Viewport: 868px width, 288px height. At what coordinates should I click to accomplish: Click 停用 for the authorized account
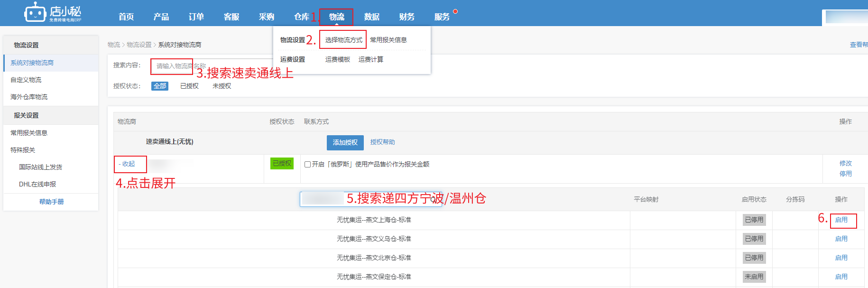tap(845, 174)
